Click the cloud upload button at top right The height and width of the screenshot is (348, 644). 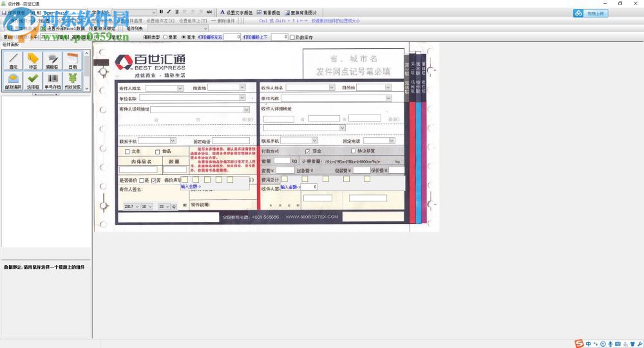click(x=591, y=13)
